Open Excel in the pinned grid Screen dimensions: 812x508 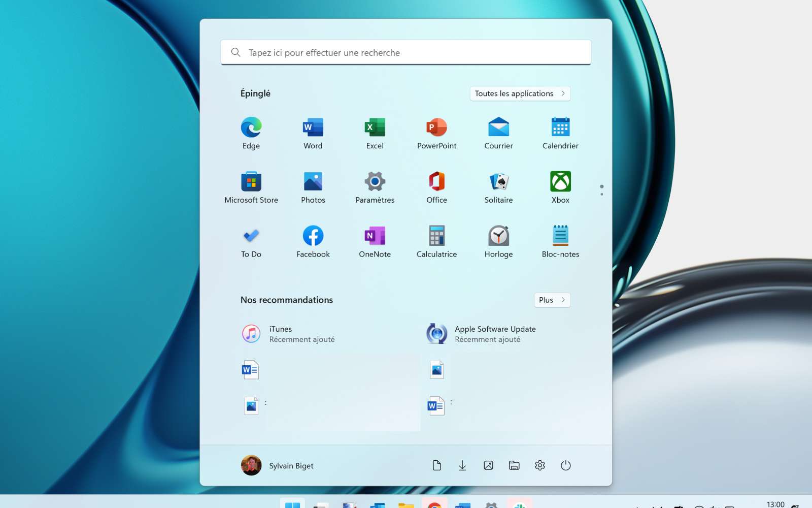(x=375, y=134)
